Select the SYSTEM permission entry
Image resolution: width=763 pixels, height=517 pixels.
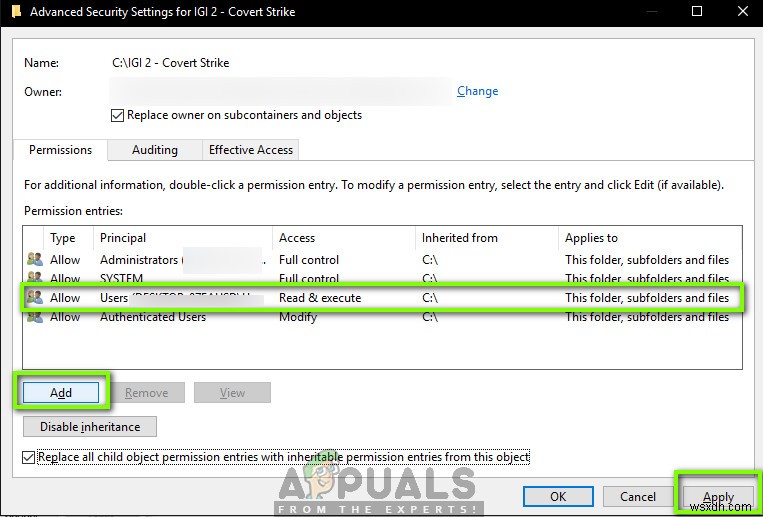pyautogui.click(x=382, y=278)
